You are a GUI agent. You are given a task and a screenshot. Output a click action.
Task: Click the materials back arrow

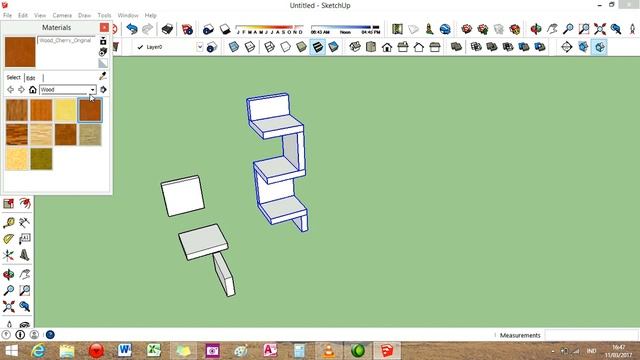pyautogui.click(x=11, y=90)
